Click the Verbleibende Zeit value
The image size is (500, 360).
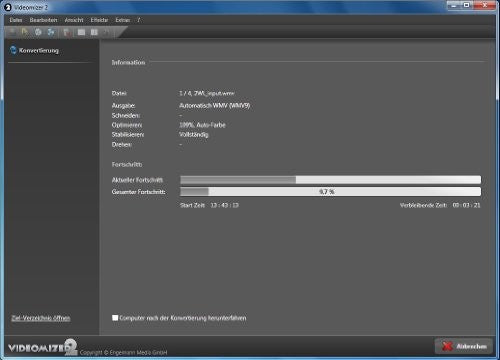[466, 205]
